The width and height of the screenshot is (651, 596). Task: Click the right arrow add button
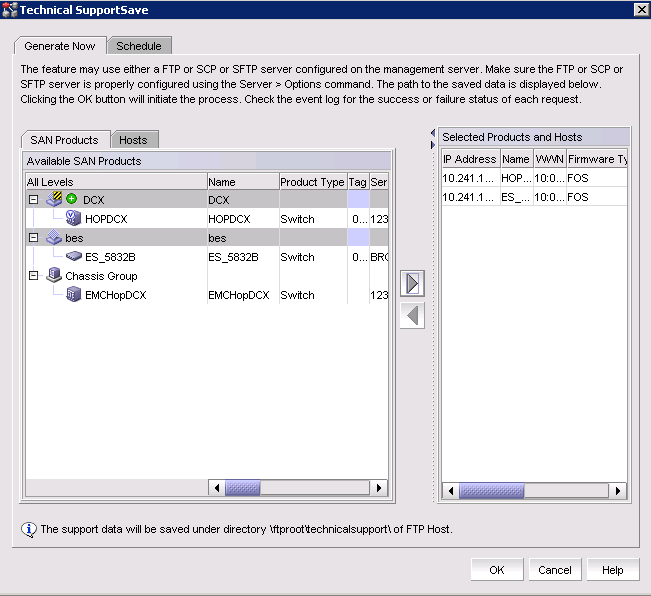413,283
